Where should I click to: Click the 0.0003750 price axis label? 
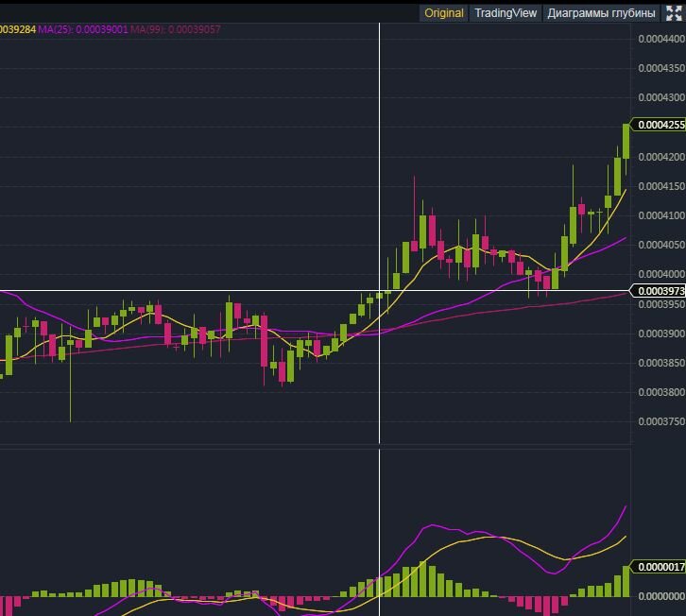point(661,421)
